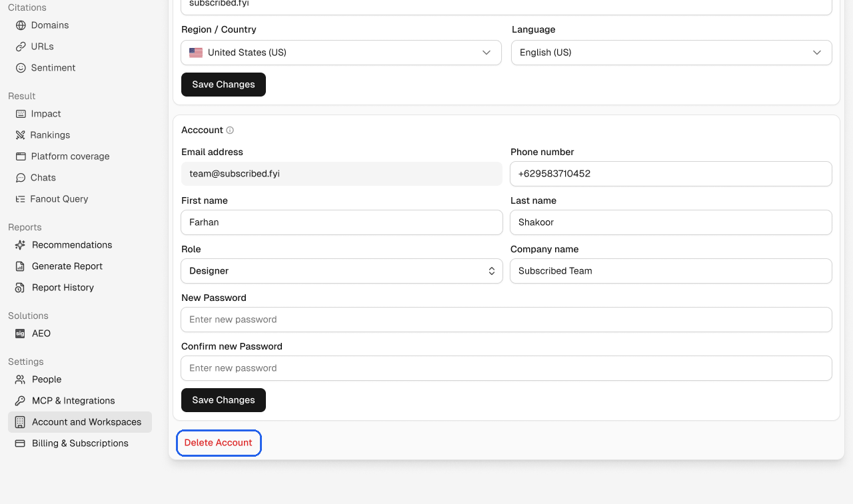Save changes in the Account section
Viewport: 853px width, 504px height.
coord(223,400)
